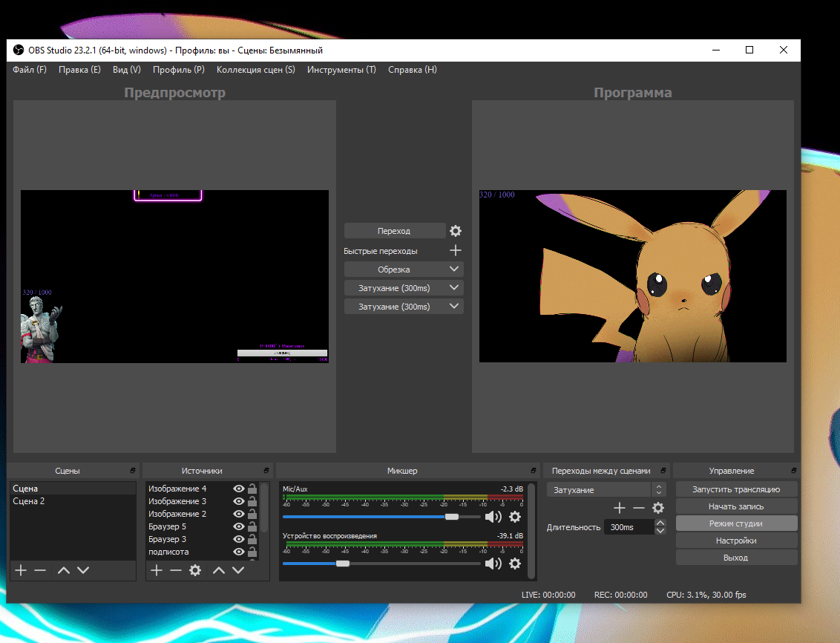Undock the Источники panel

coord(266,471)
